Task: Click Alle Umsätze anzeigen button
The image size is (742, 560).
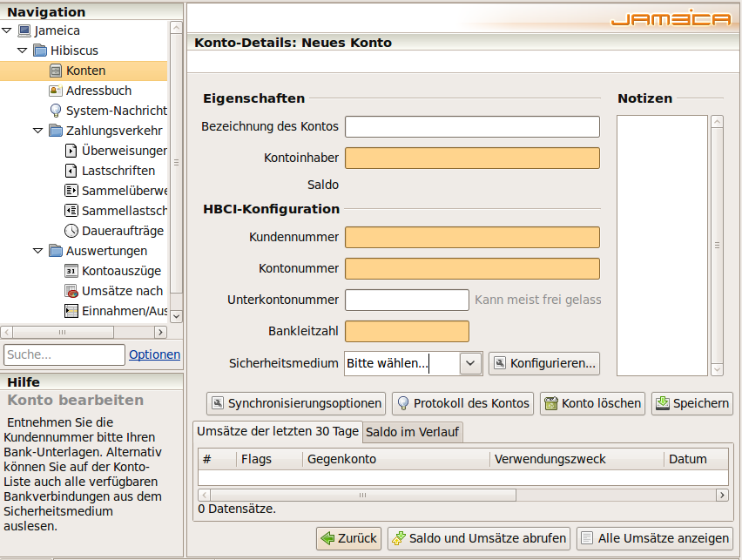Action: point(654,538)
